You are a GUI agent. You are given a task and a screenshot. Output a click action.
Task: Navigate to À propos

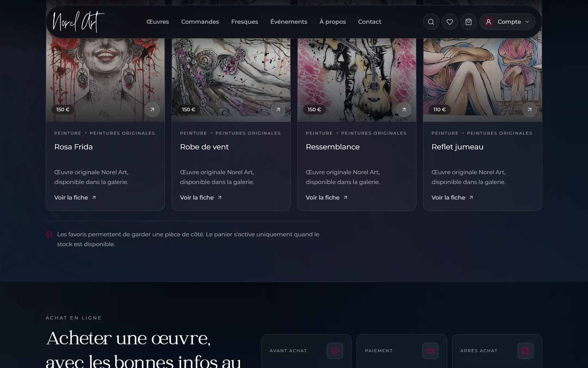click(333, 22)
